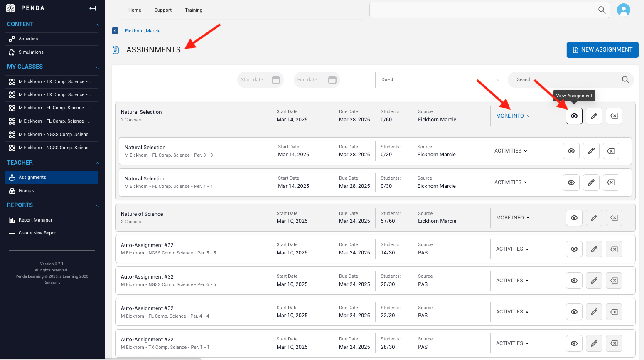Viewport: 644px width, 360px height.
Task: Click the user profile avatar icon
Action: (623, 10)
